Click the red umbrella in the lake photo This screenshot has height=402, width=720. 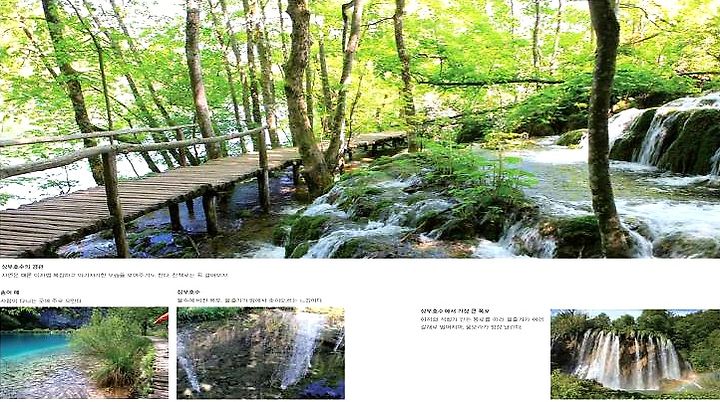(x=162, y=318)
